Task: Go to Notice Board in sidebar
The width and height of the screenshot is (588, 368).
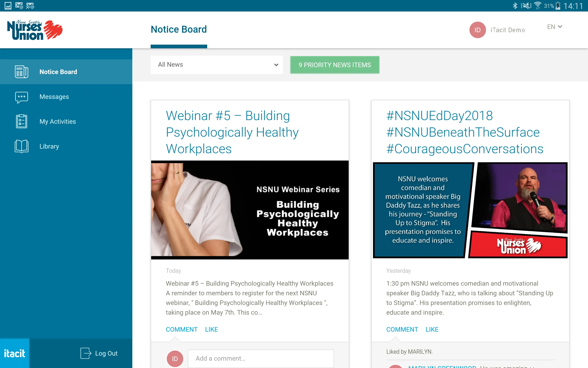Action: click(66, 72)
